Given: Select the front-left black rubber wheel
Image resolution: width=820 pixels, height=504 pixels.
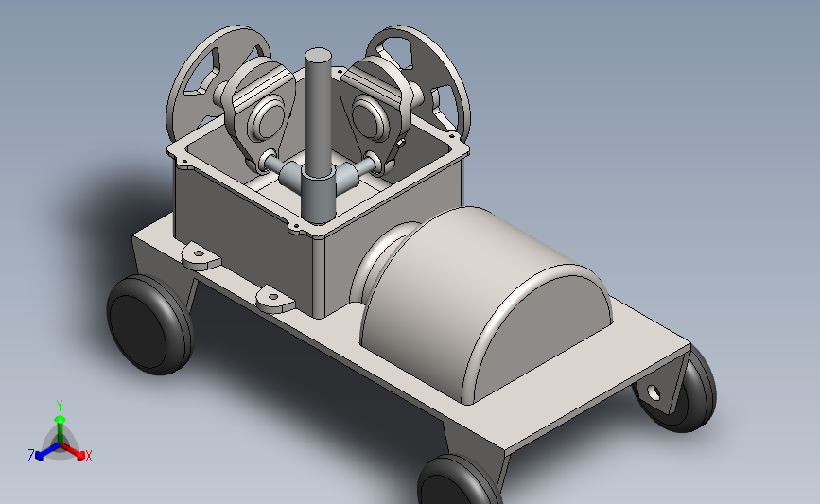Looking at the screenshot, I should point(149,324).
